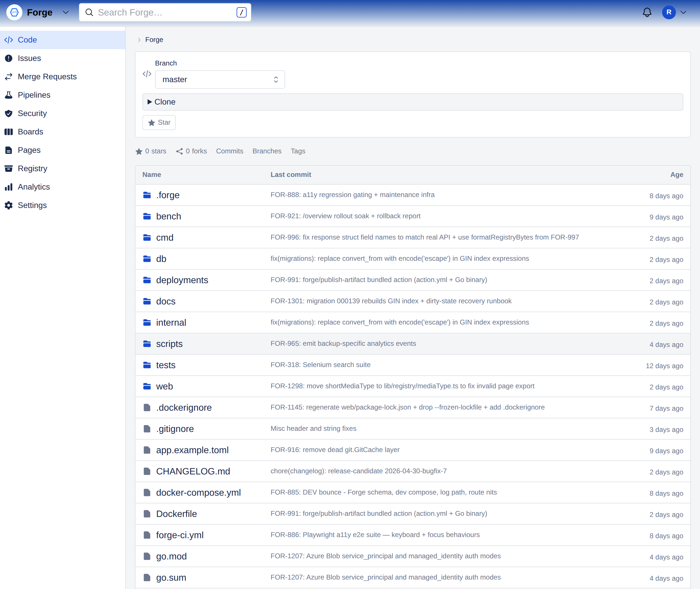Click the Analytics bar chart icon

[9, 187]
